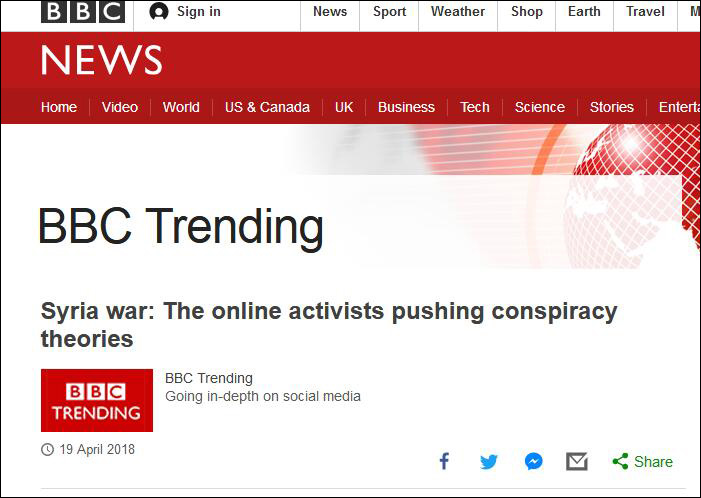
Task: Select the World news tab
Action: [x=181, y=107]
